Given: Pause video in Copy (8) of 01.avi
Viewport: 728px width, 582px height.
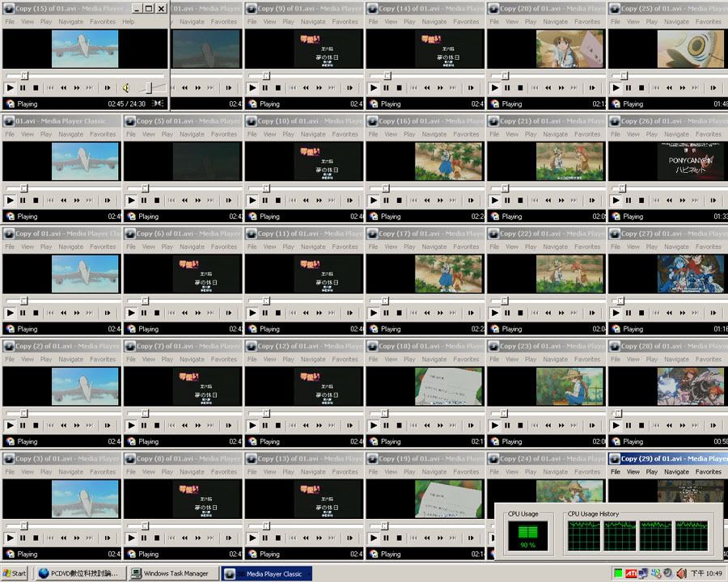Looking at the screenshot, I should 144,538.
